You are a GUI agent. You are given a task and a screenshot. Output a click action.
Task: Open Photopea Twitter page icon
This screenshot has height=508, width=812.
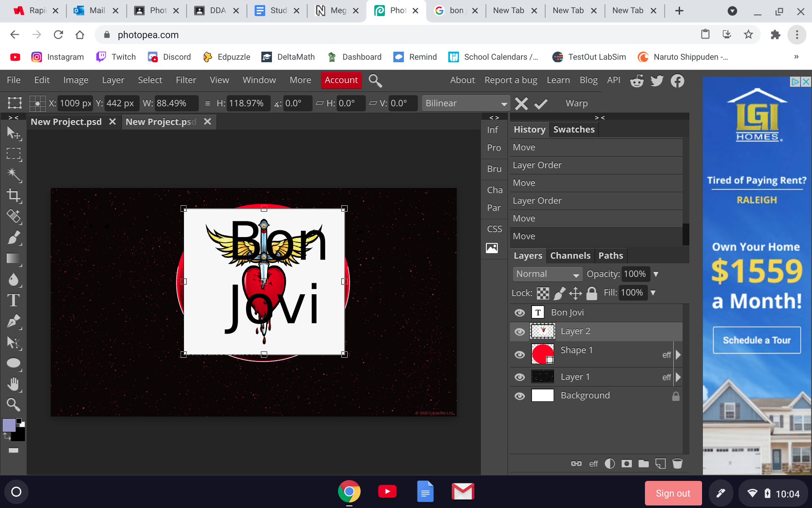point(657,80)
